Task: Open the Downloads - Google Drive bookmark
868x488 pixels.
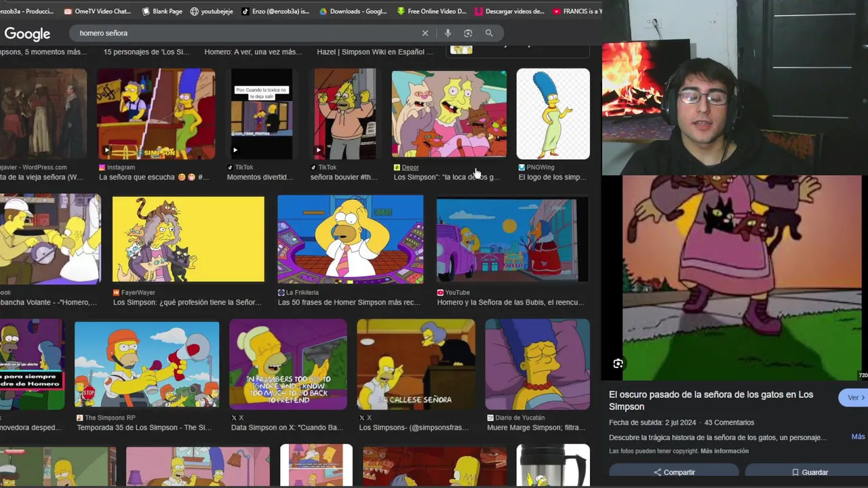Action: coord(353,12)
